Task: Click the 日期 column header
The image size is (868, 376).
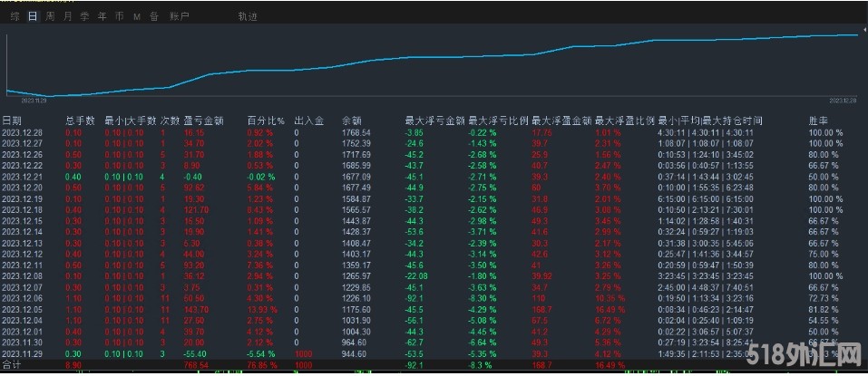Action: tap(13, 120)
